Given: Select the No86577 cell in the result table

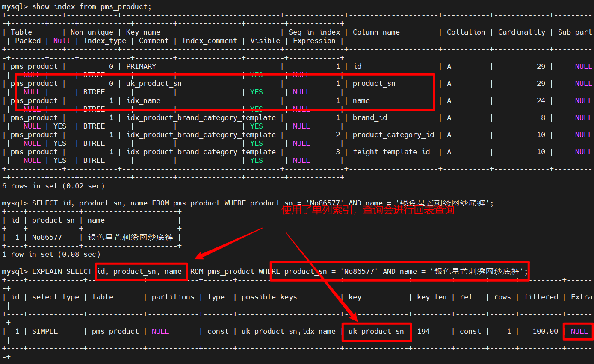Looking at the screenshot, I should [47, 238].
